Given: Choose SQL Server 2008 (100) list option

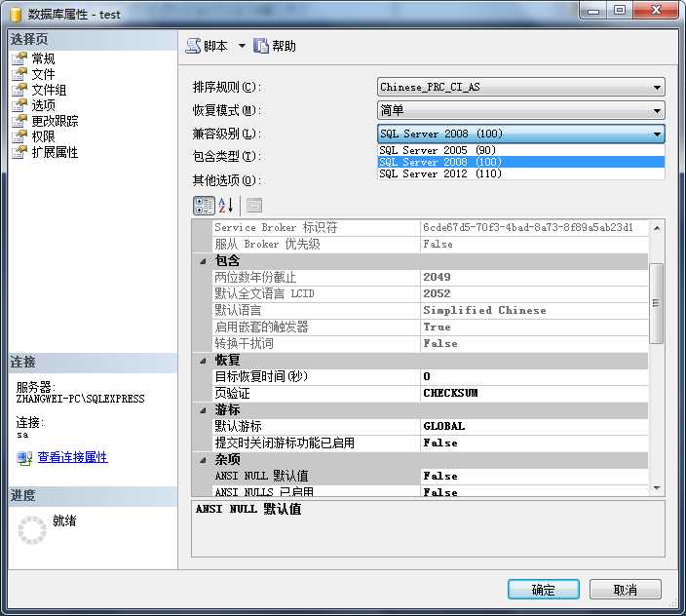Looking at the screenshot, I should (520, 162).
